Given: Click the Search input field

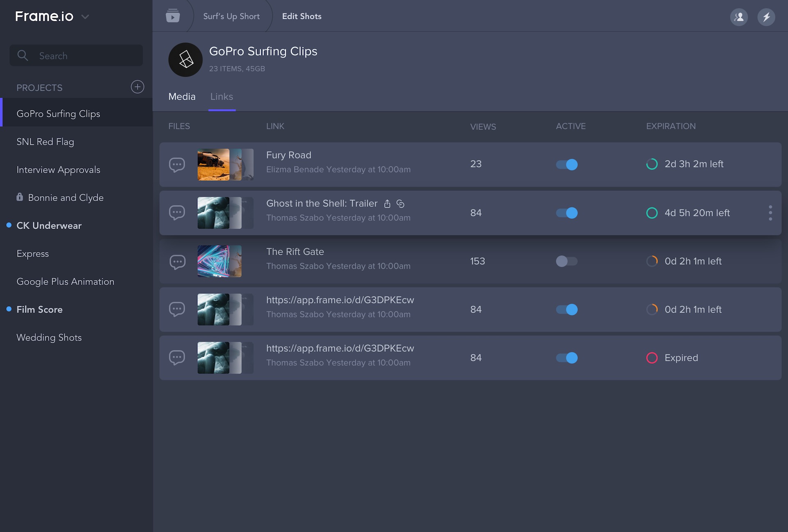Looking at the screenshot, I should coord(76,56).
